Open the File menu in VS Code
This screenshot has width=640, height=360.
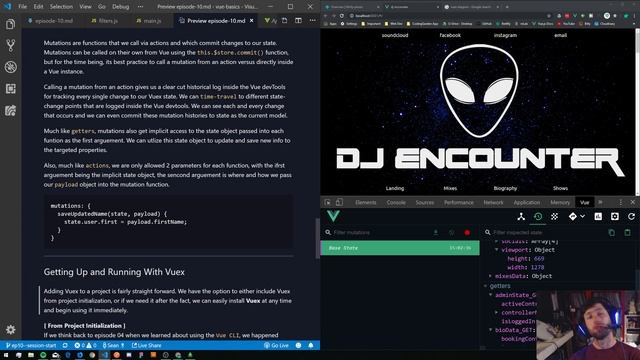click(x=22, y=7)
